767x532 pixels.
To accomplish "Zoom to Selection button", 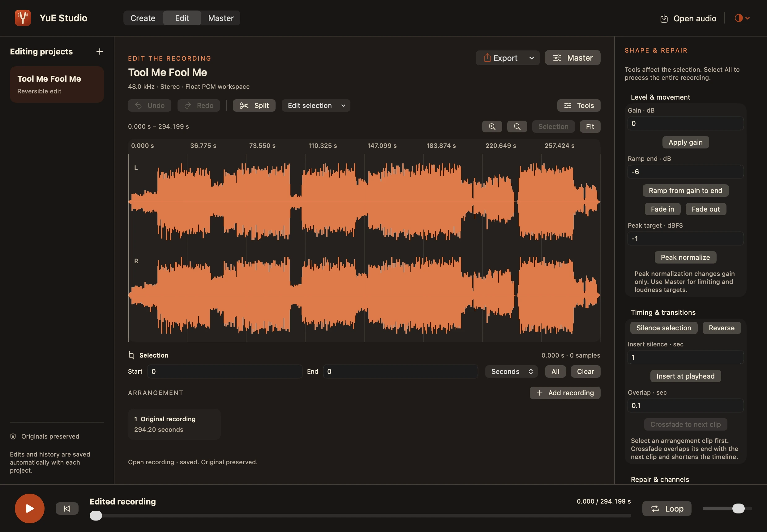I will click(x=553, y=127).
